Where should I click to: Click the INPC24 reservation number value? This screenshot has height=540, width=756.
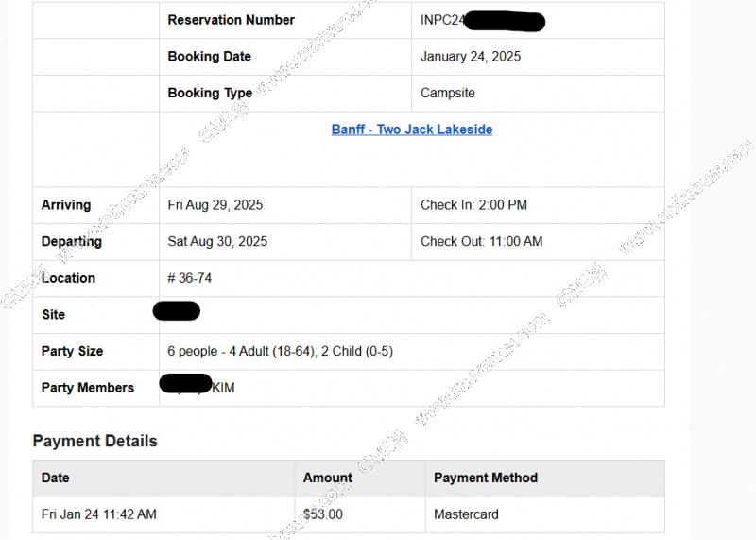[x=442, y=20]
